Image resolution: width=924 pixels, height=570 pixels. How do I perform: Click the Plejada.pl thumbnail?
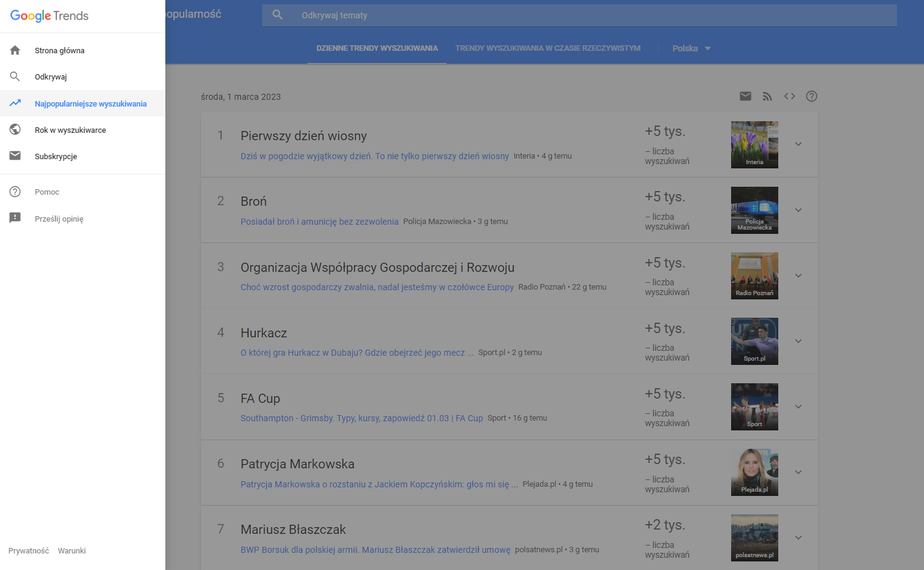[754, 472]
